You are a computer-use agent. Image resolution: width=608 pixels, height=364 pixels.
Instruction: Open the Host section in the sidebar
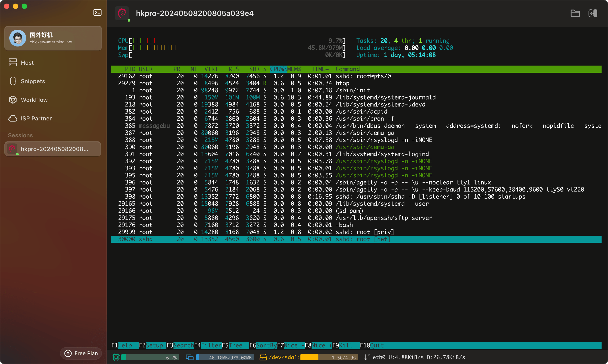27,63
